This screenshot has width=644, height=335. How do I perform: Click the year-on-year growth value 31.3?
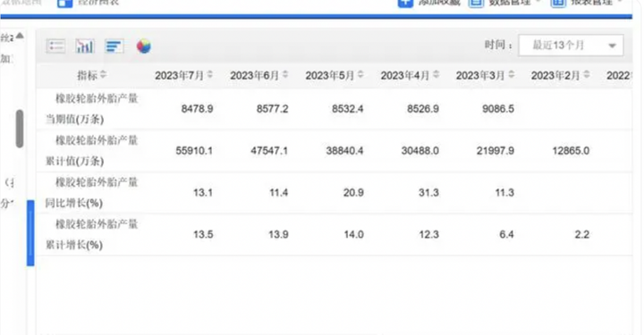(x=428, y=193)
